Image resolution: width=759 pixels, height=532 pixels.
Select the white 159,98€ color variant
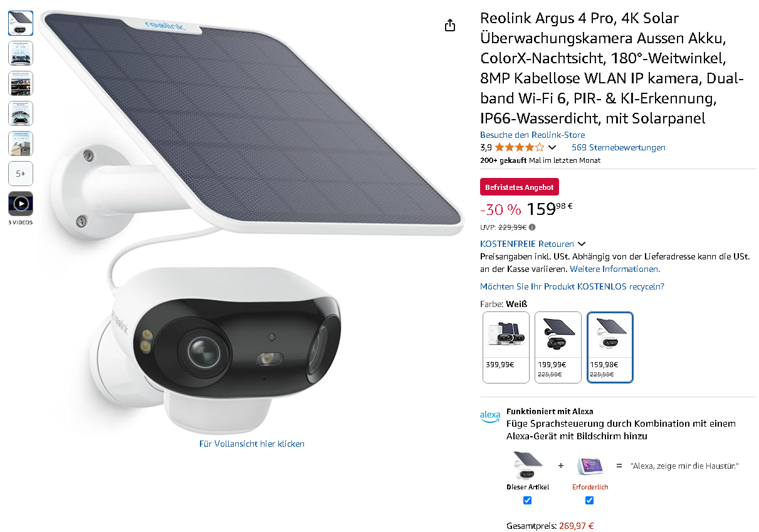610,347
